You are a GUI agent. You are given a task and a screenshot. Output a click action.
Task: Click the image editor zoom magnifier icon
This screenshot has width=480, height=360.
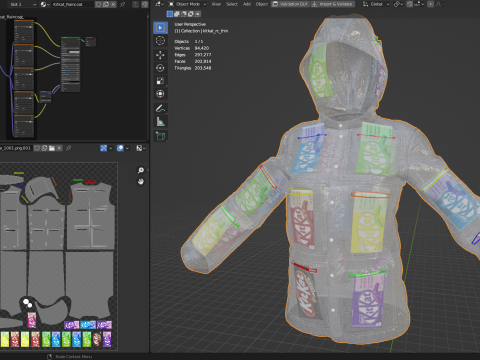141,170
